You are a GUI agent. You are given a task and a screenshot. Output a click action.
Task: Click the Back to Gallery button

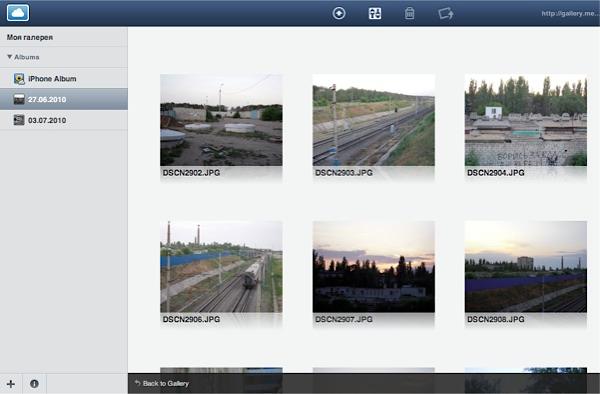point(162,383)
